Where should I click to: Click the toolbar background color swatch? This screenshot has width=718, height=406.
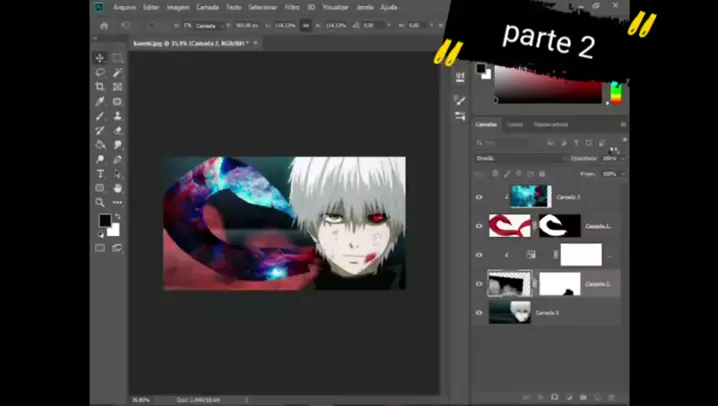click(114, 231)
